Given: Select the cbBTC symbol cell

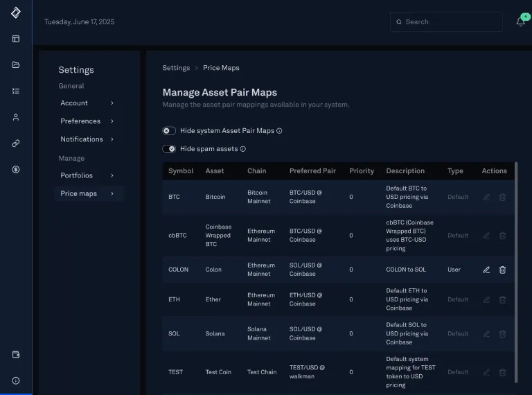Looking at the screenshot, I should [x=177, y=235].
